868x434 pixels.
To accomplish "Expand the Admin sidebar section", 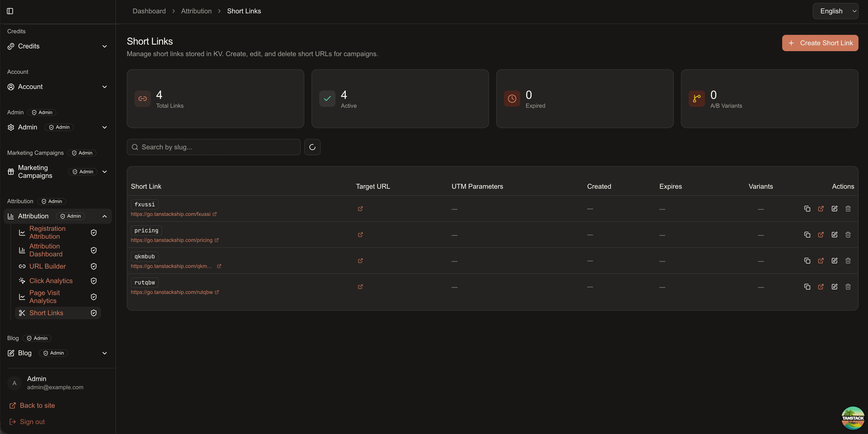I will (58, 127).
